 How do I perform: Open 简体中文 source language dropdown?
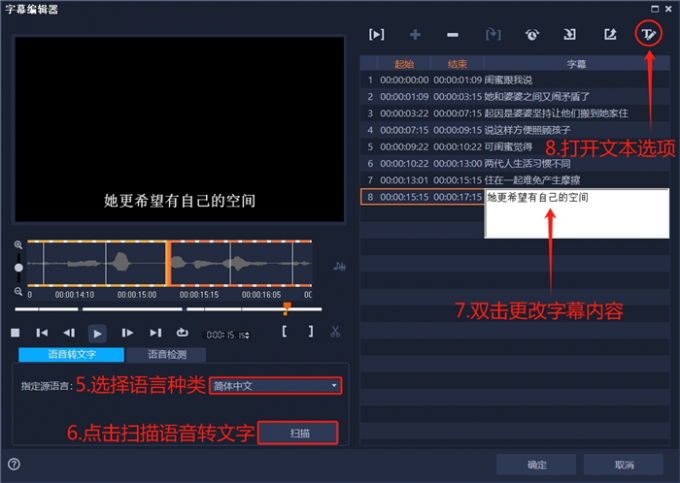point(276,385)
